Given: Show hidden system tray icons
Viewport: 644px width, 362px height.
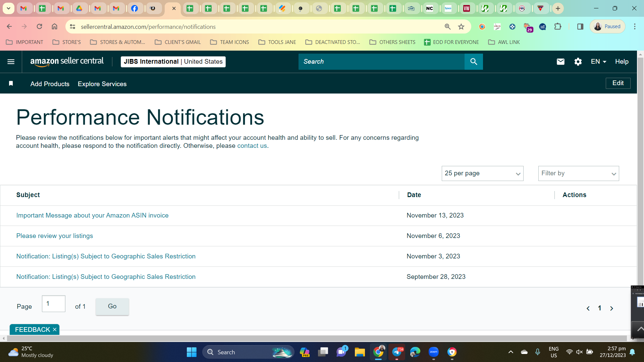Looking at the screenshot, I should click(511, 352).
